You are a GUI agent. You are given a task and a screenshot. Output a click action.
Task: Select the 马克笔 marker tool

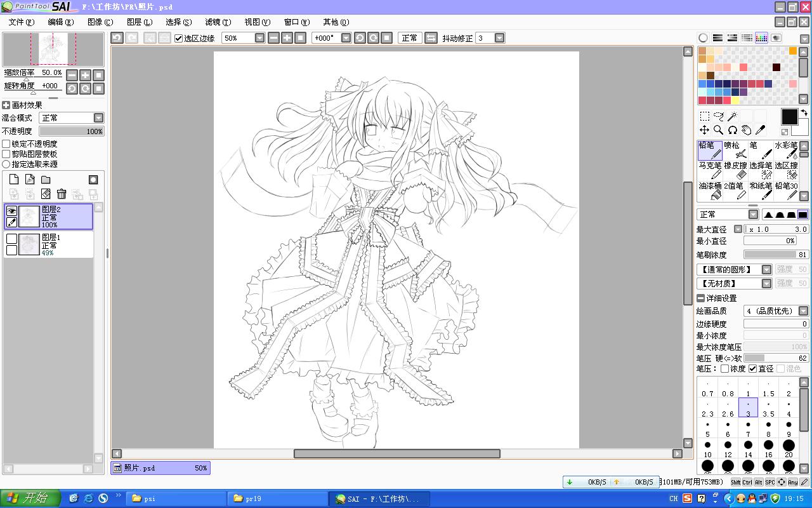pos(710,170)
